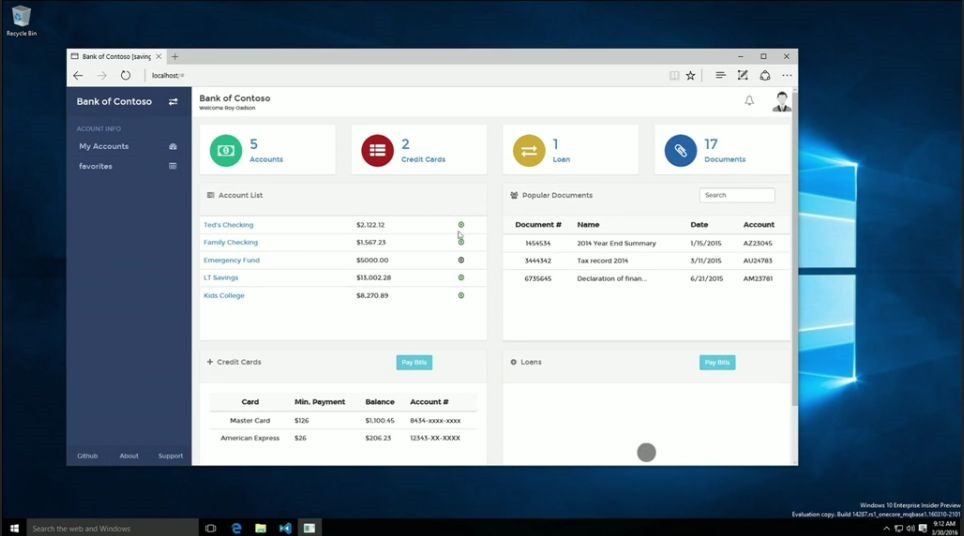Click the browser address bar
Image resolution: width=964 pixels, height=536 pixels.
[x=406, y=76]
